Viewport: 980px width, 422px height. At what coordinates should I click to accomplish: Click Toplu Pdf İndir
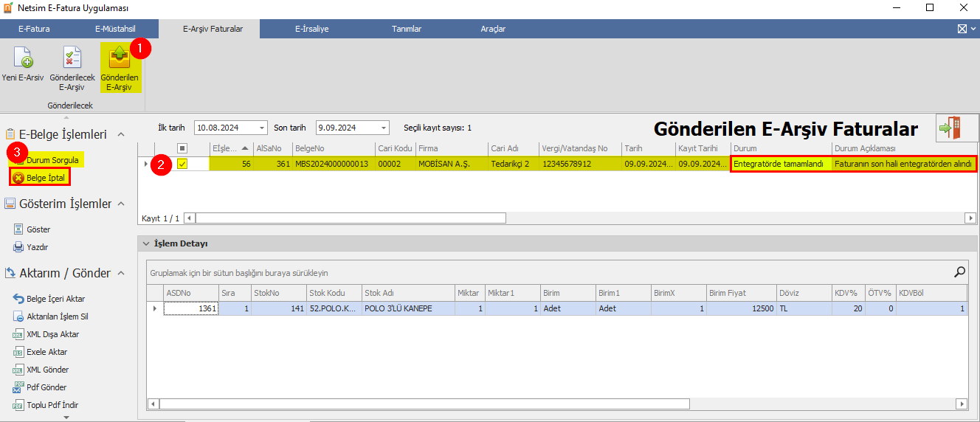52,405
